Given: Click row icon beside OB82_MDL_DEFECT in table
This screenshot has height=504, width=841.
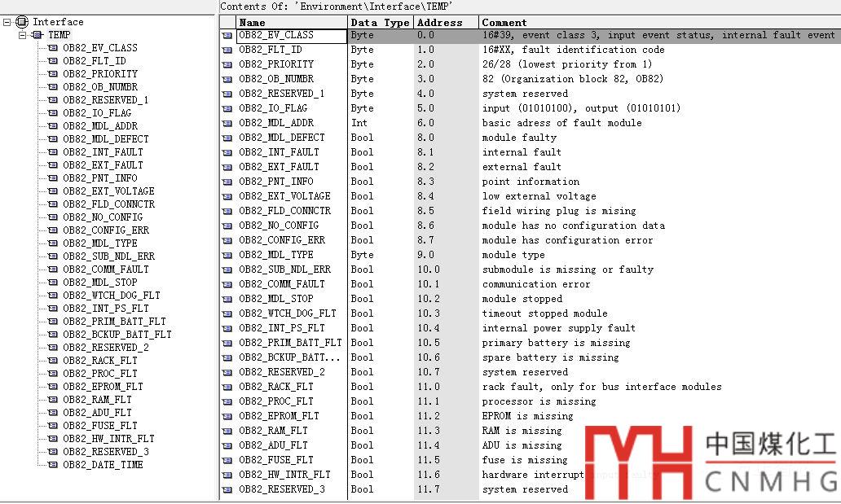Looking at the screenshot, I should 227,138.
